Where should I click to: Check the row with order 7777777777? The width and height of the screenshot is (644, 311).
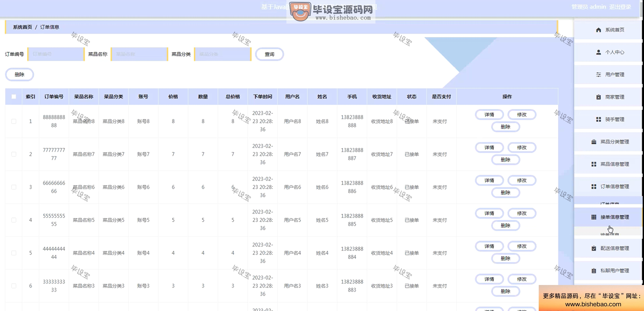click(x=14, y=154)
